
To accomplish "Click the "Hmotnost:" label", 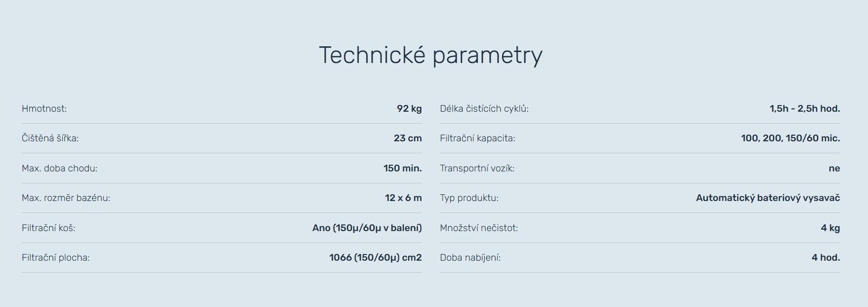I will pos(44,109).
